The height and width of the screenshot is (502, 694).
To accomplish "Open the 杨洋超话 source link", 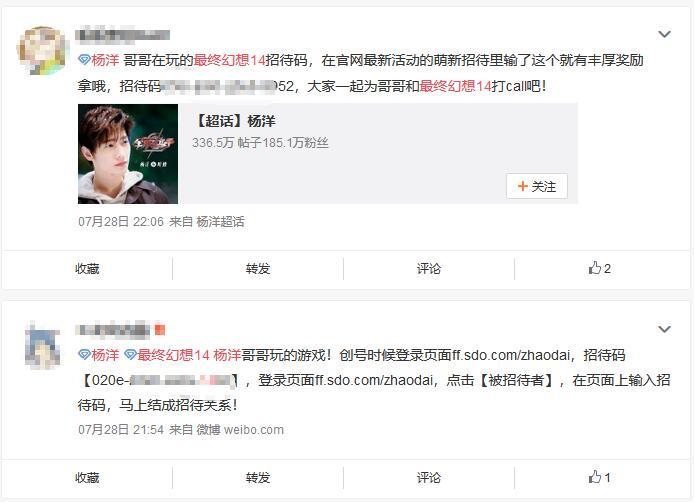I will click(220, 221).
